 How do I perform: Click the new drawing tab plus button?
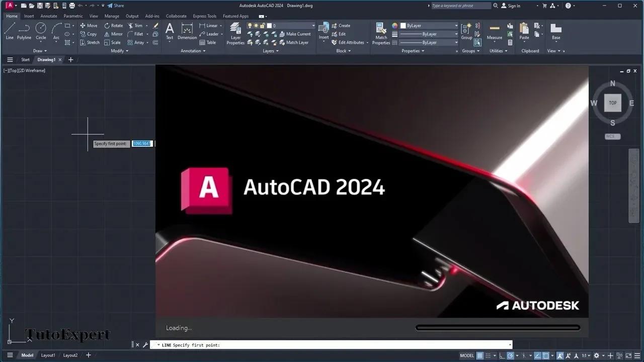coord(70,59)
